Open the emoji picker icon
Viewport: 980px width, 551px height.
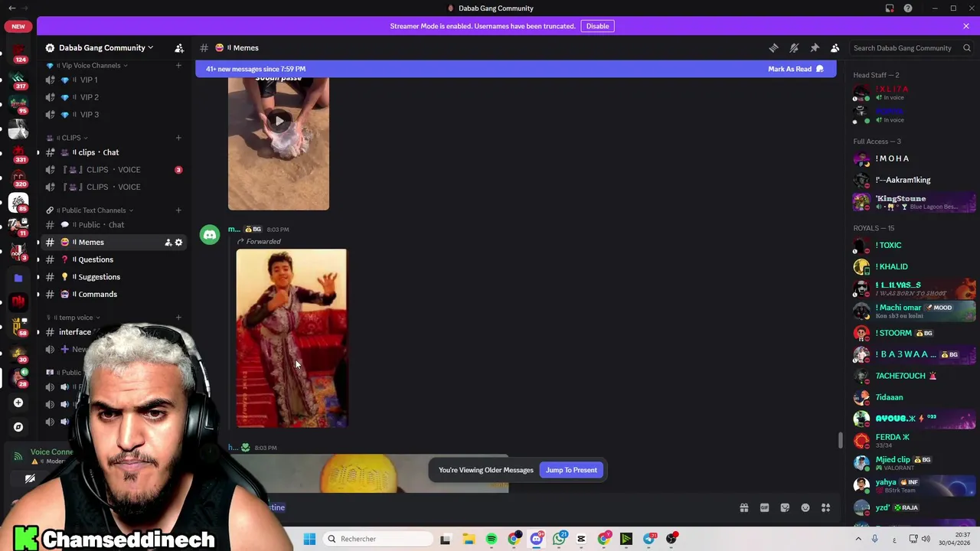805,507
